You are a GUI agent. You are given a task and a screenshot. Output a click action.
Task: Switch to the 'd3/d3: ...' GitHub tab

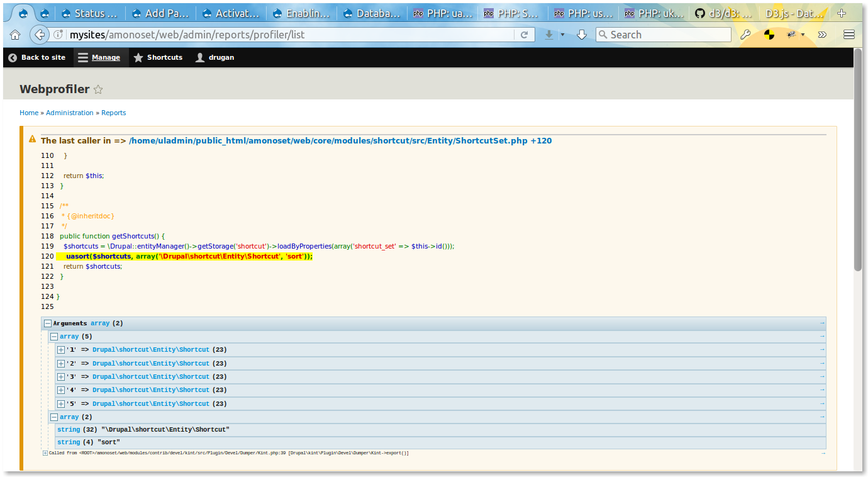(x=723, y=13)
